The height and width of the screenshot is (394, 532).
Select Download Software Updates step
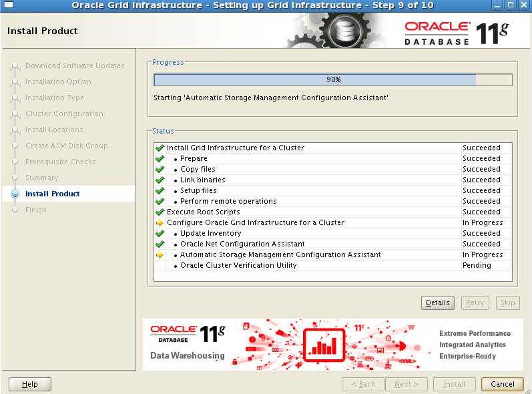click(75, 65)
